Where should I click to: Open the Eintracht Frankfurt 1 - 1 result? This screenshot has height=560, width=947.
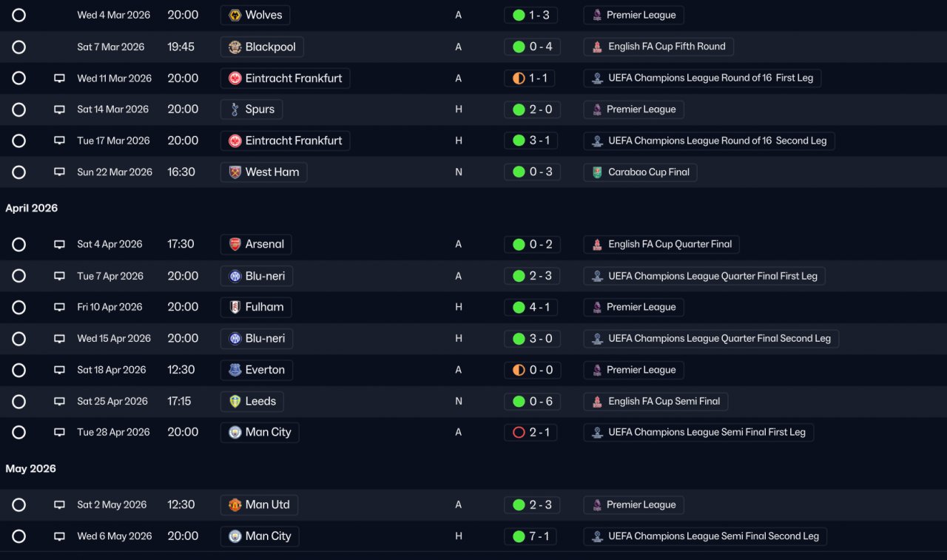(x=530, y=78)
